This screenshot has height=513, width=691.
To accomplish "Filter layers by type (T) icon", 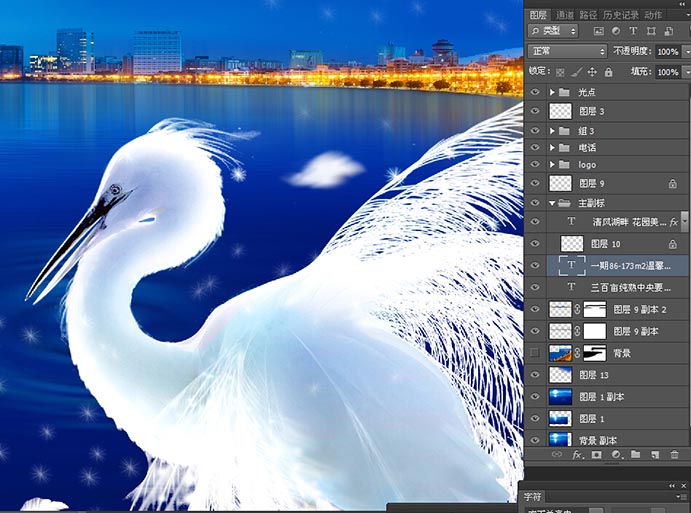I will pyautogui.click(x=633, y=31).
